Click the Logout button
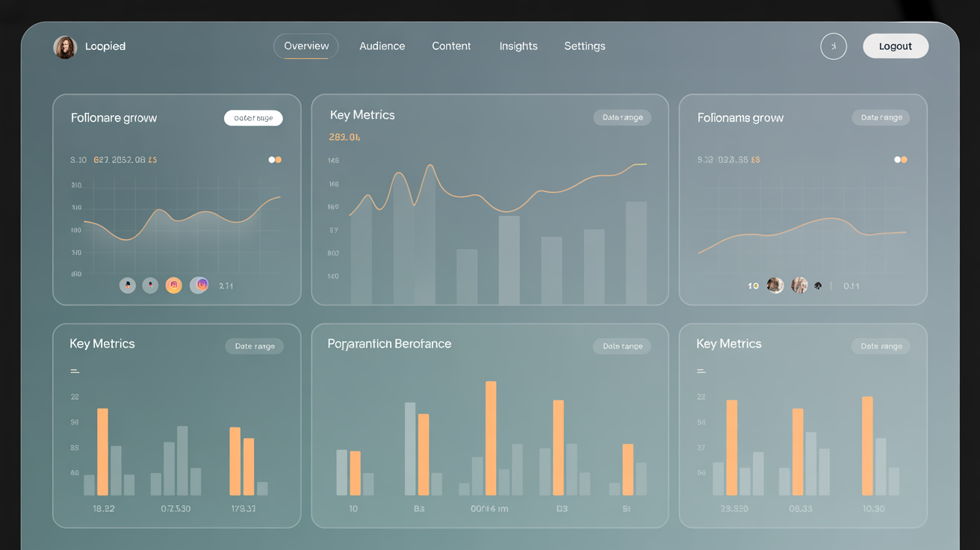Image resolution: width=980 pixels, height=550 pixels. [896, 46]
